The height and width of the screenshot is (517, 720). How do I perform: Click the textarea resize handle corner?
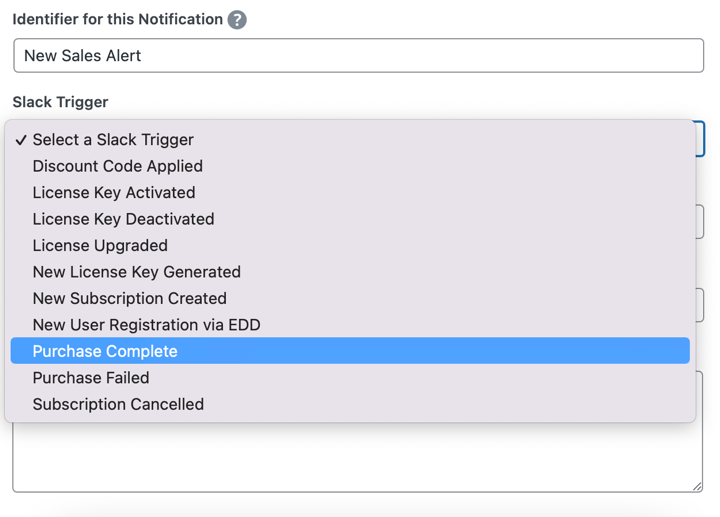click(x=697, y=486)
